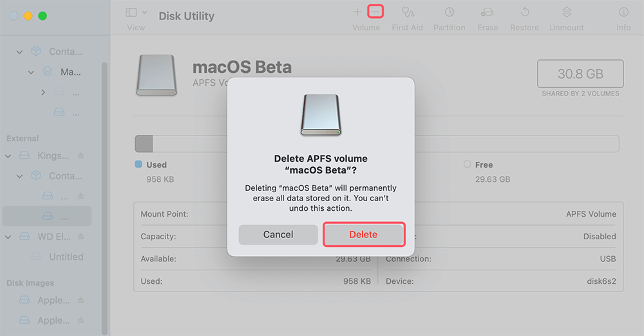Click the storage usage bar
Image resolution: width=644 pixels, height=336 pixels.
(377, 144)
